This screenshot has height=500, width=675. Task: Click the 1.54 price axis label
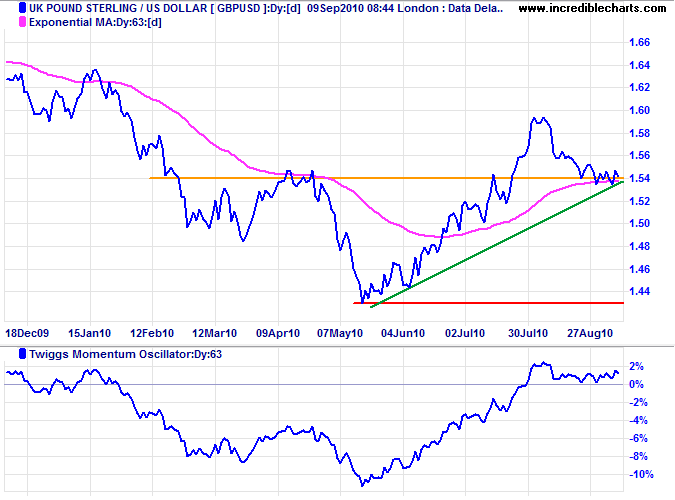point(639,178)
